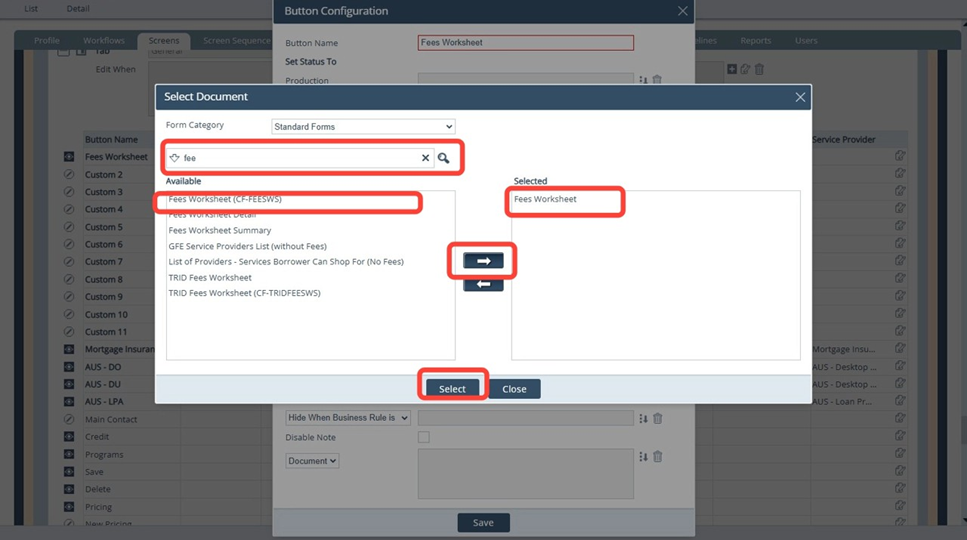
Task: Remove the selected document with the left arrow
Action: point(483,285)
